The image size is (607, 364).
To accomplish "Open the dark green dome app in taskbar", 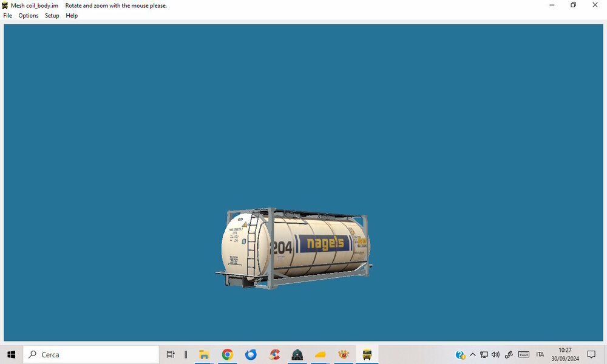I will click(x=297, y=354).
